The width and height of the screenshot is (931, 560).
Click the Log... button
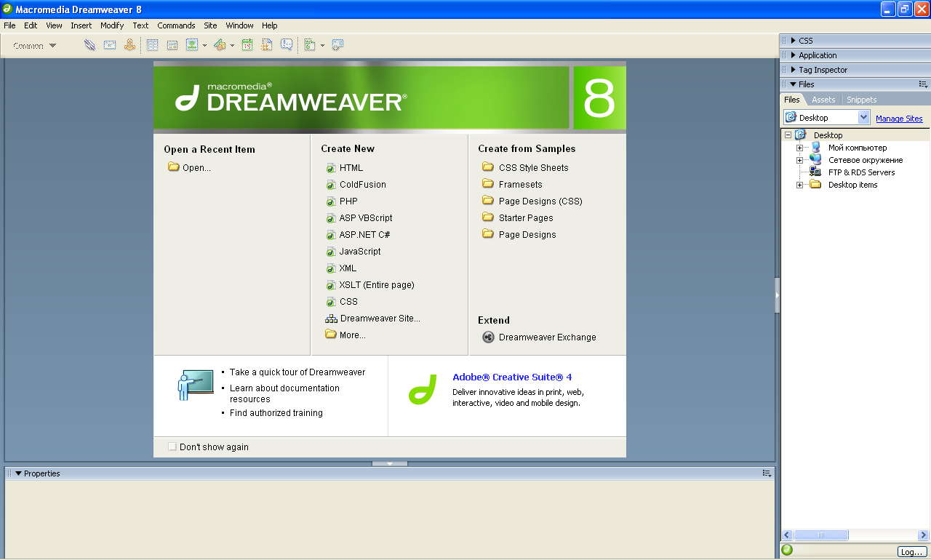(x=911, y=552)
